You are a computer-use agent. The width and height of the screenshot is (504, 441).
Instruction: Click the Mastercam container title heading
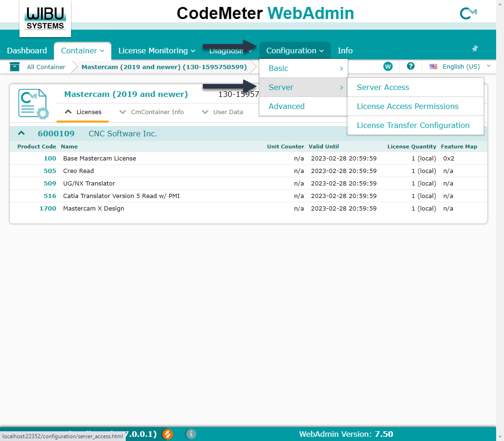[126, 94]
